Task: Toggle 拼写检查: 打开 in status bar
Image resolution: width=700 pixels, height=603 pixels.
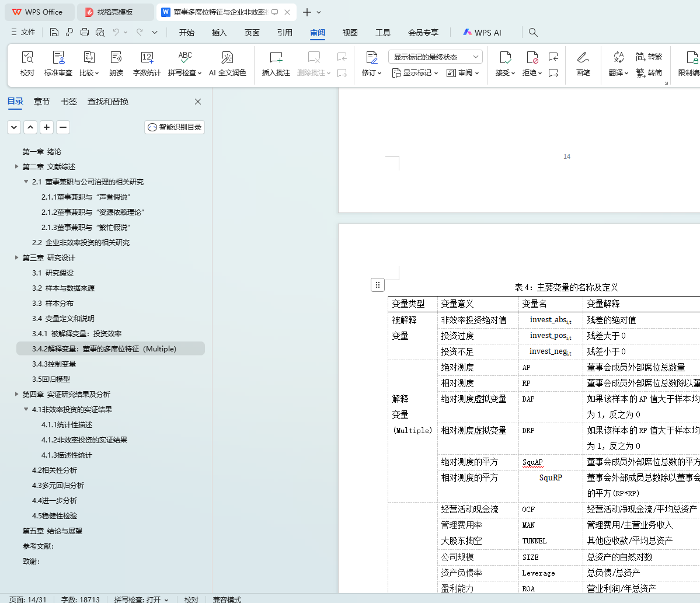Action: pyautogui.click(x=141, y=599)
